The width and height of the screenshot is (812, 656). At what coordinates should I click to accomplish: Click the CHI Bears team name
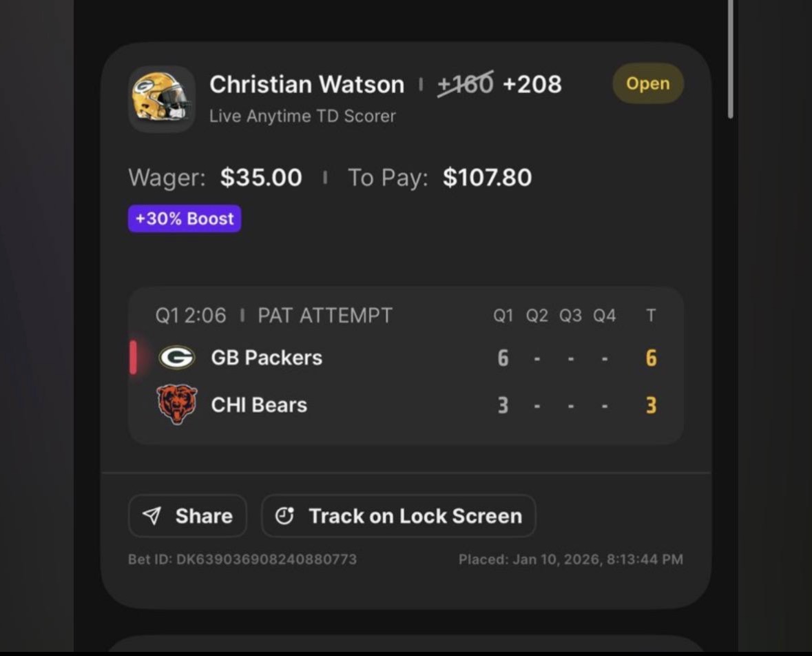259,404
